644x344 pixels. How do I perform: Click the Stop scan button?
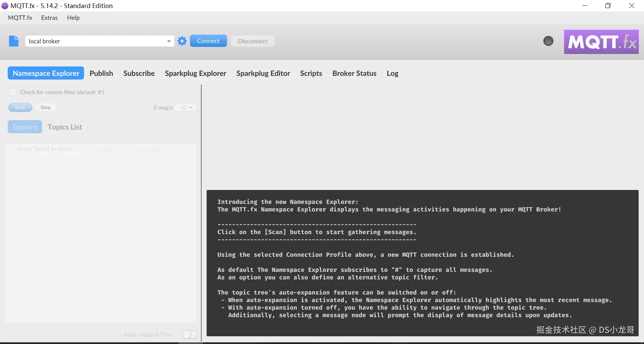[46, 107]
